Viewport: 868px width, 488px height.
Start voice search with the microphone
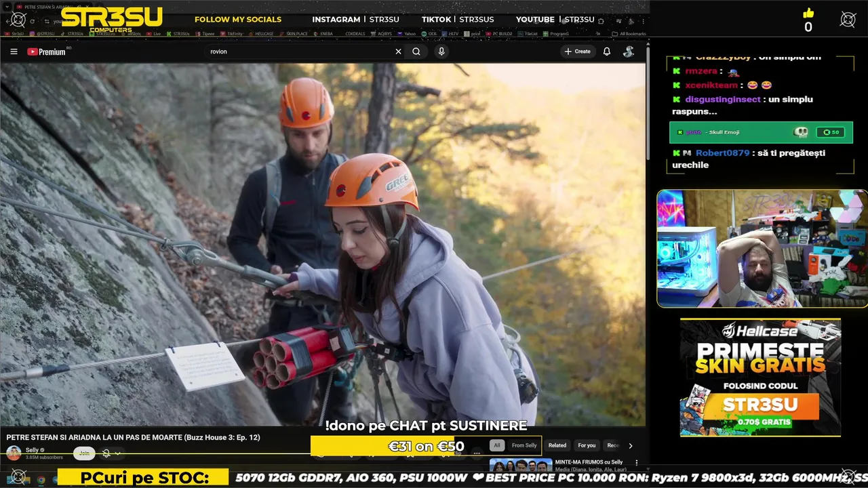pyautogui.click(x=441, y=52)
